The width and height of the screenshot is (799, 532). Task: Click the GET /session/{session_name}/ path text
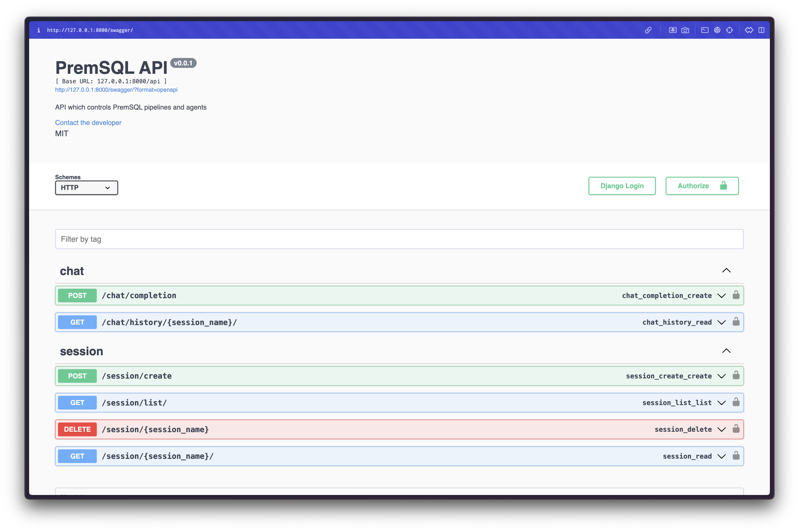point(158,456)
